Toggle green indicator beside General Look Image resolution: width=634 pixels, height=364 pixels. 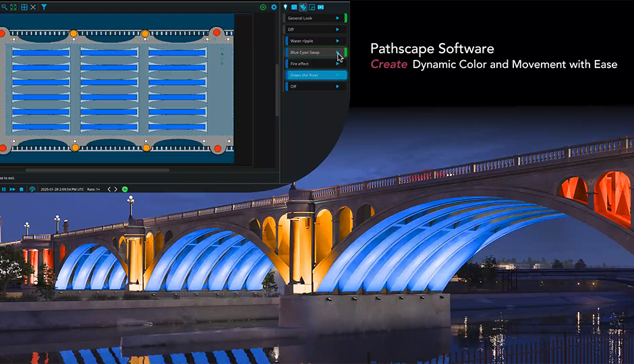pyautogui.click(x=345, y=18)
